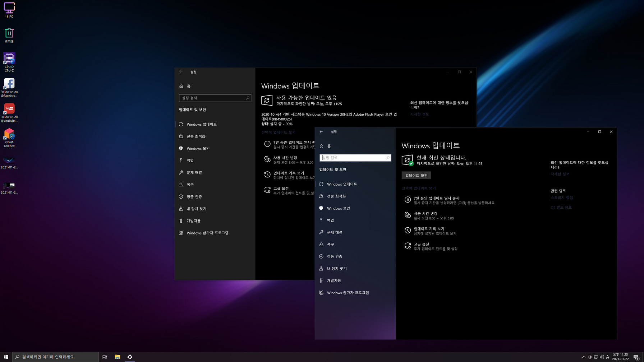Click 7일 동안 업데이트 일시 중지 in front window

(450, 200)
